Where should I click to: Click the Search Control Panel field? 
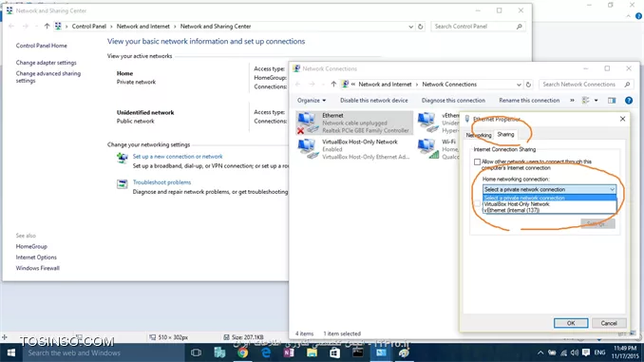click(x=478, y=27)
